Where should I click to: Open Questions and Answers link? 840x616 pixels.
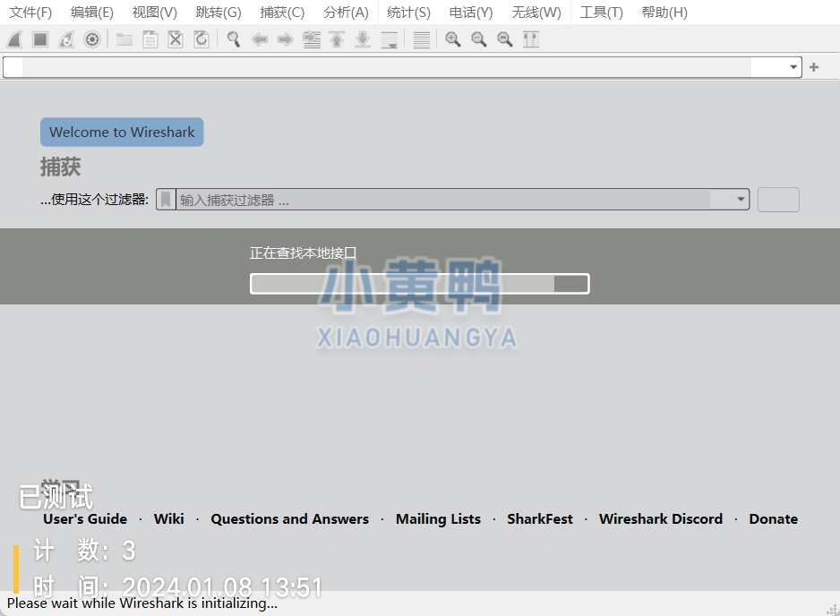(x=290, y=519)
